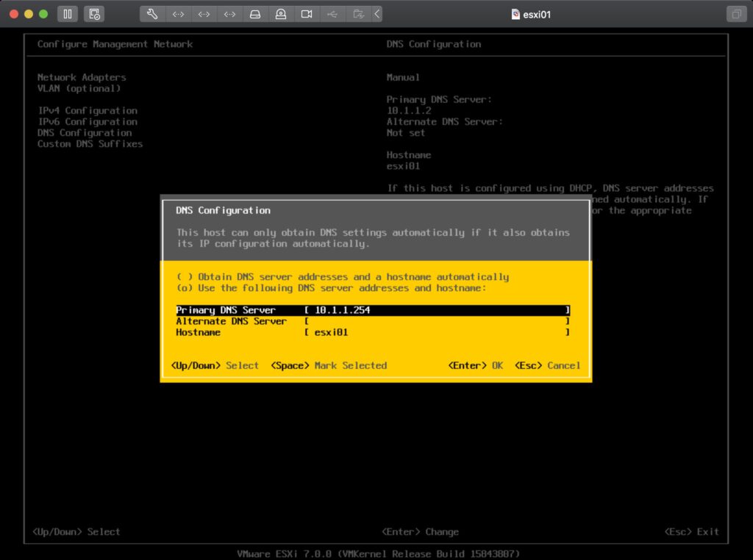Open the snapshots manager icon
753x560 pixels.
[95, 14]
